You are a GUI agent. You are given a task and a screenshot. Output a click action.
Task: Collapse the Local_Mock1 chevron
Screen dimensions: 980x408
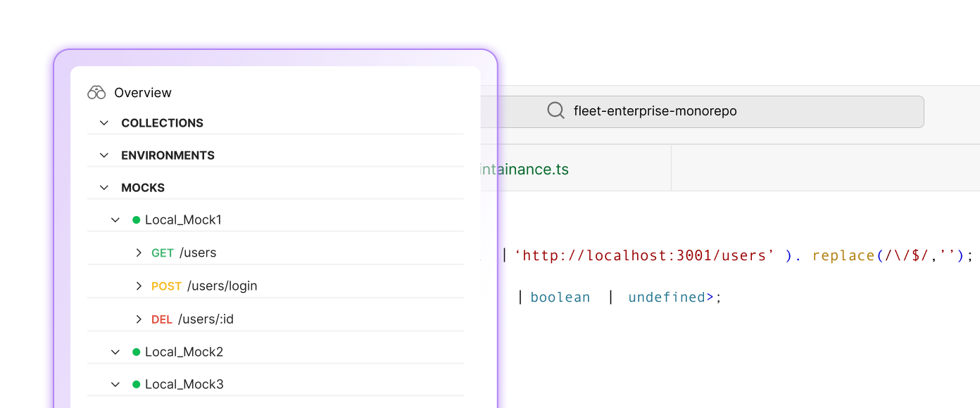coord(115,220)
